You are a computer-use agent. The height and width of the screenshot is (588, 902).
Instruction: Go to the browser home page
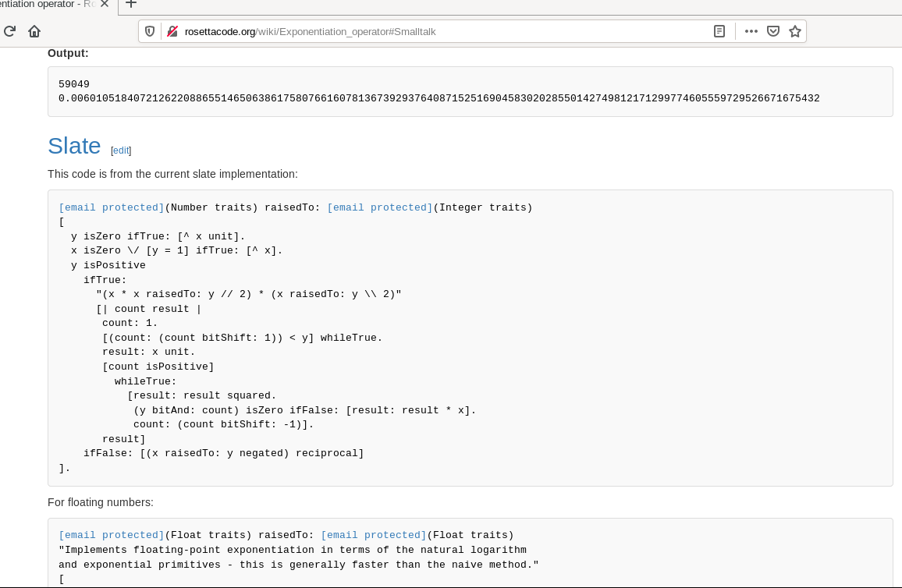coord(34,31)
